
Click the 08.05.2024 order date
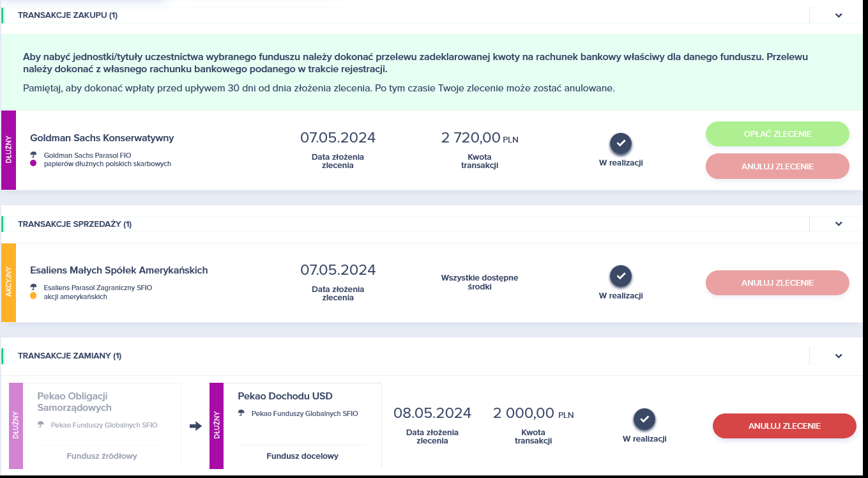(x=432, y=413)
